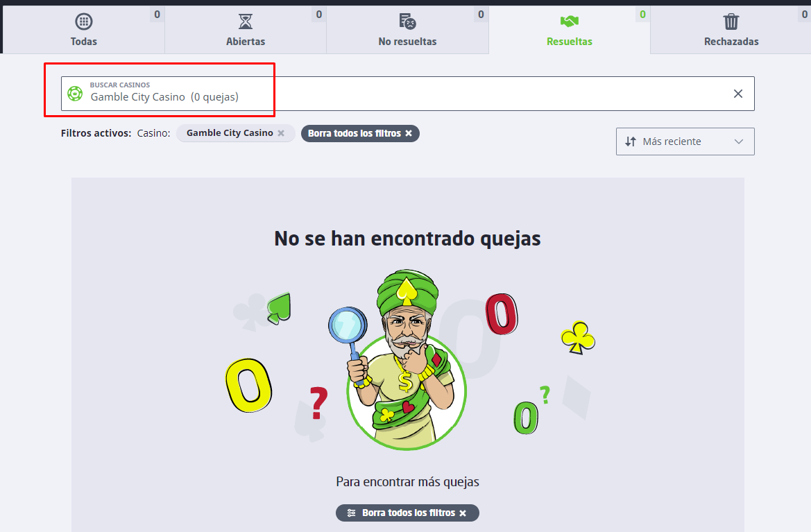Screen dimensions: 811x532
Task: Click inside the Buscar casinos input field
Action: [407, 94]
